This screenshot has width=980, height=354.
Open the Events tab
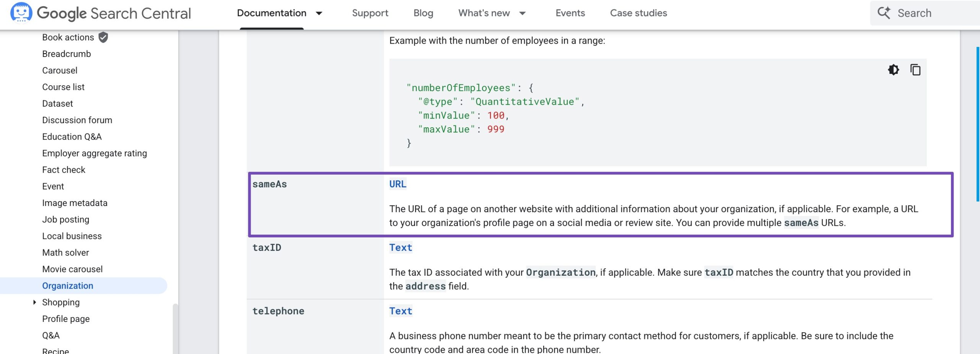click(570, 13)
